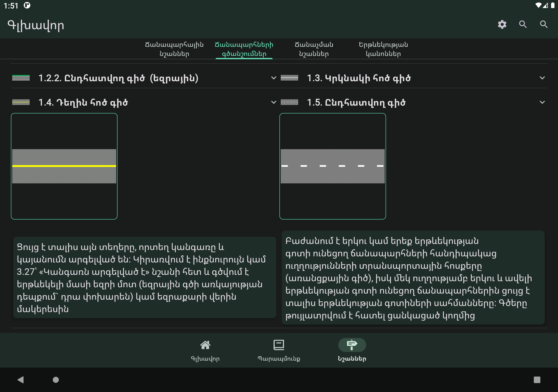The image size is (558, 392).
Task: Tap the 1.2.2 Ընդհատվող գիծ (եզրային) title
Action: point(119,78)
